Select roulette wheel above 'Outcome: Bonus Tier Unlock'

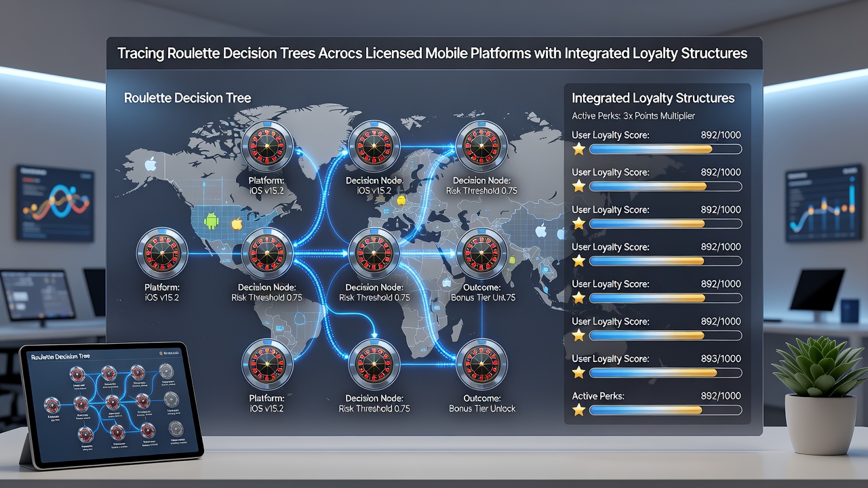click(x=481, y=364)
